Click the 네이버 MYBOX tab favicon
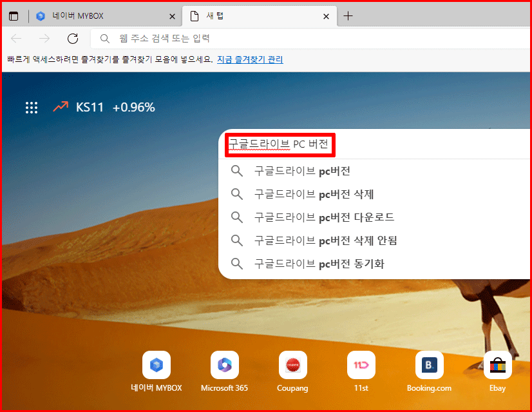This screenshot has height=412, width=532. [41, 16]
